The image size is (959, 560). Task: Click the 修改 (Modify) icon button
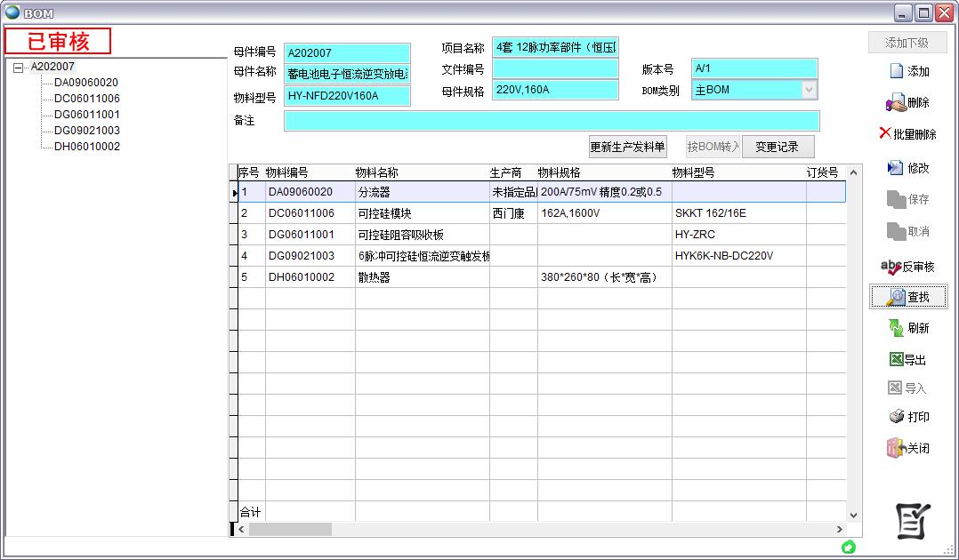907,168
